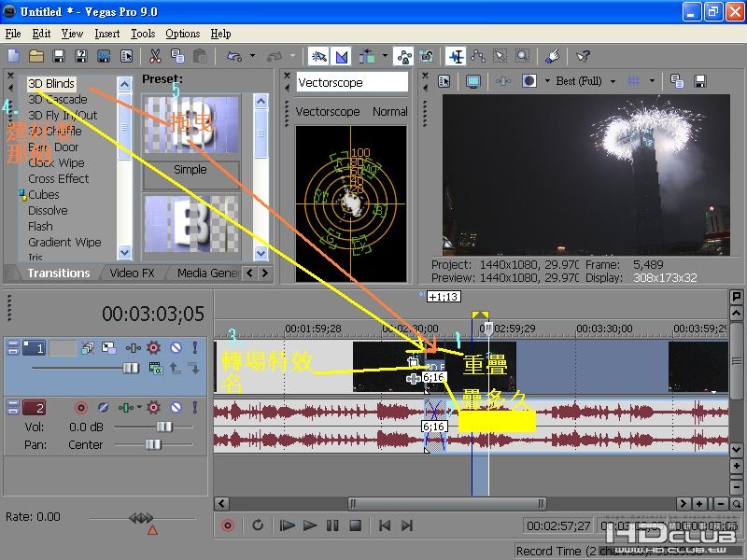Image resolution: width=747 pixels, height=560 pixels.
Task: Select 3D Blinds transition in list
Action: point(51,83)
